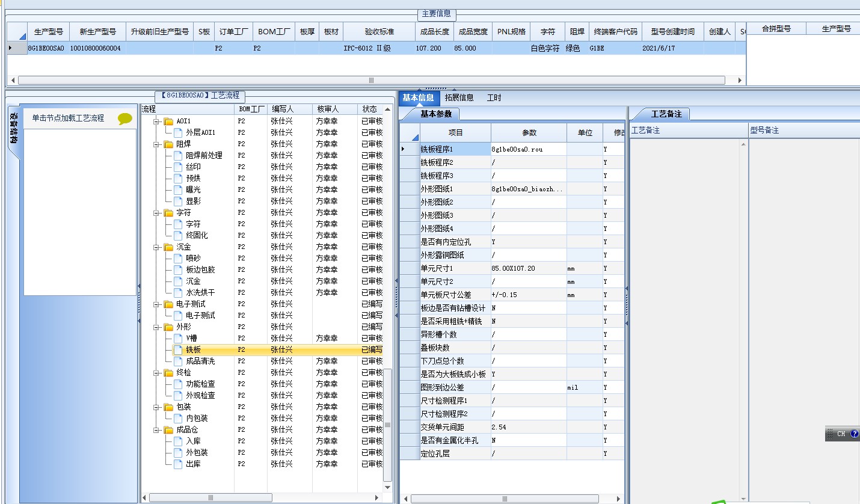Click the 单元板尺寸公差 value cell
The image size is (860, 504).
[529, 295]
